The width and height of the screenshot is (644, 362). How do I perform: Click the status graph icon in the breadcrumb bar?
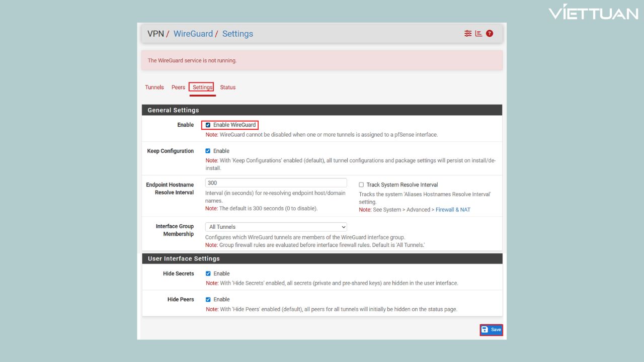478,33
